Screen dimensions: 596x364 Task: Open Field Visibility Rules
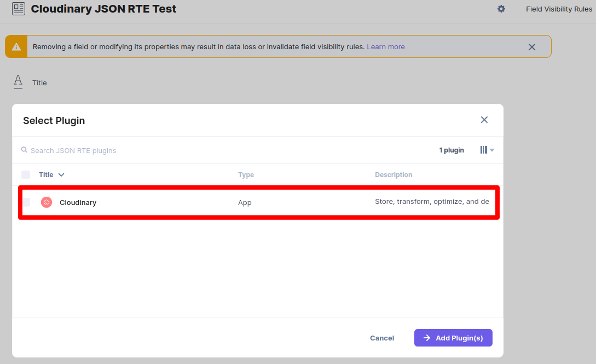pyautogui.click(x=559, y=9)
